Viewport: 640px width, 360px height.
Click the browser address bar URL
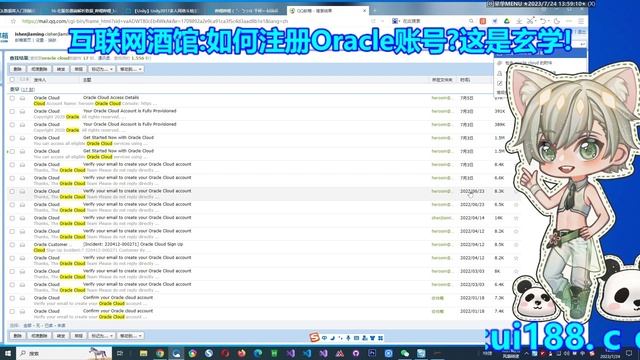coord(155,21)
